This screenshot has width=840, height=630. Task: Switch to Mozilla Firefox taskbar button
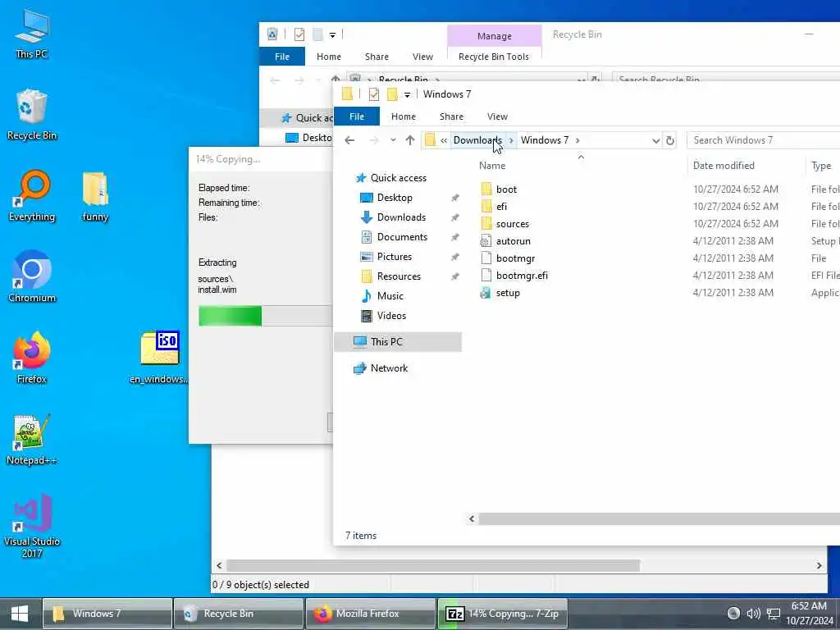pyautogui.click(x=370, y=614)
